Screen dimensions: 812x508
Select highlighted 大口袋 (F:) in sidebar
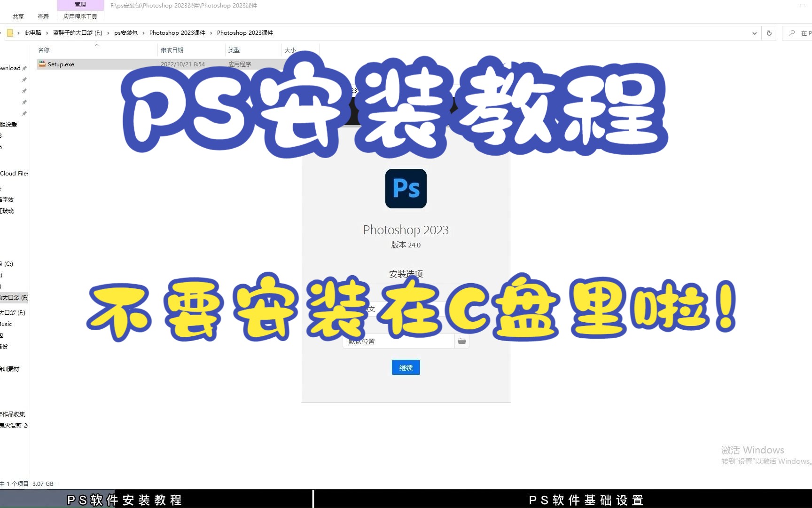pyautogui.click(x=14, y=298)
